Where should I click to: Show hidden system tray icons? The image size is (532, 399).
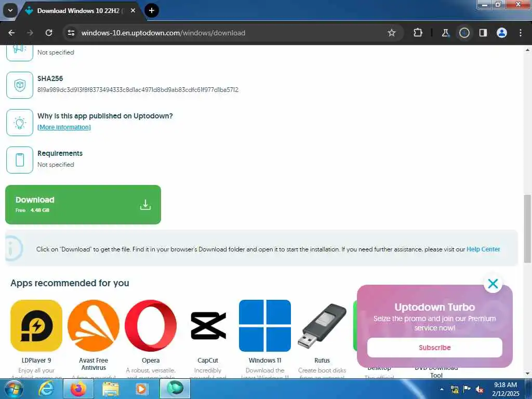coord(442,389)
